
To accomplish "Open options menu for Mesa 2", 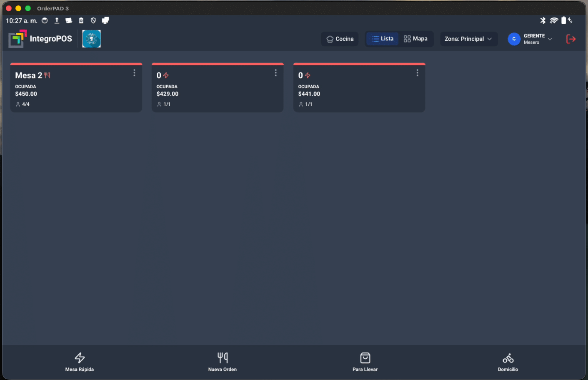I will 134,73.
